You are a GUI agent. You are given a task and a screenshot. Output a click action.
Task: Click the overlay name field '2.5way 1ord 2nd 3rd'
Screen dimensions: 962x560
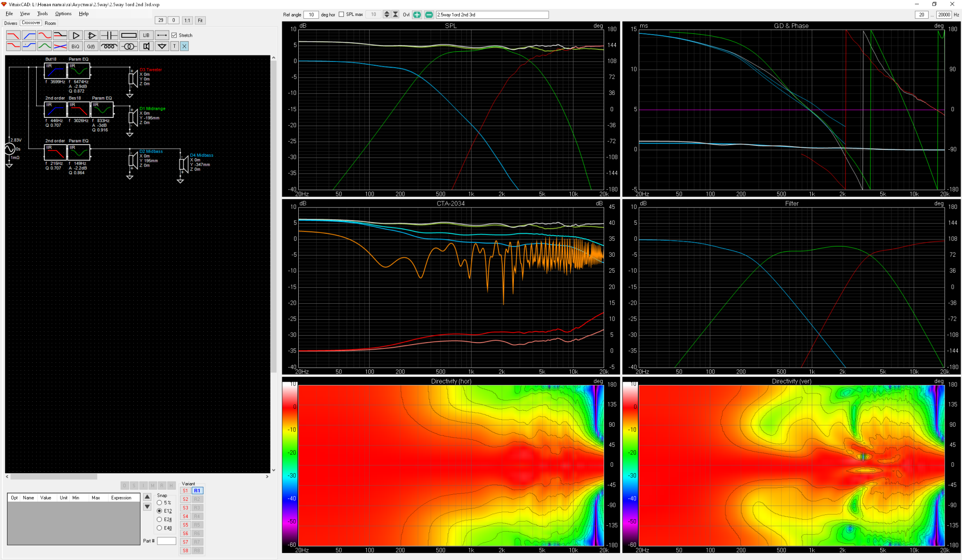pyautogui.click(x=492, y=15)
